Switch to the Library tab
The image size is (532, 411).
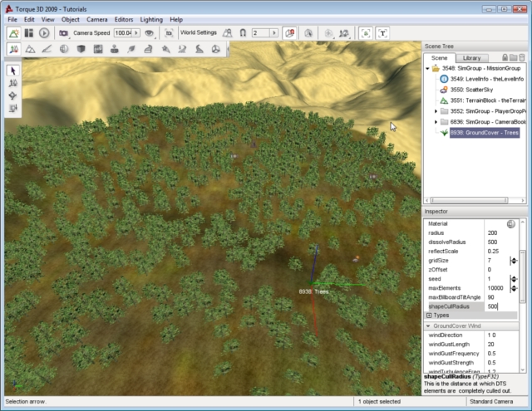pos(470,57)
